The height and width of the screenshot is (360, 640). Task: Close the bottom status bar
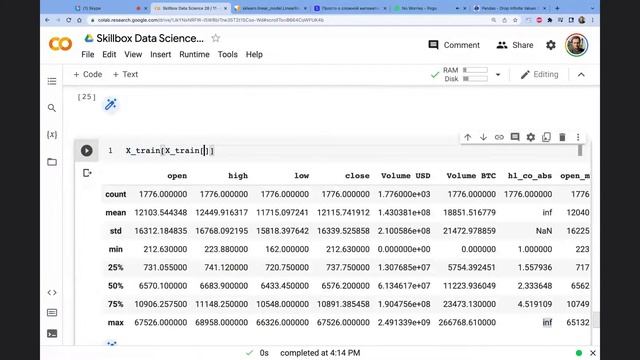(593, 353)
